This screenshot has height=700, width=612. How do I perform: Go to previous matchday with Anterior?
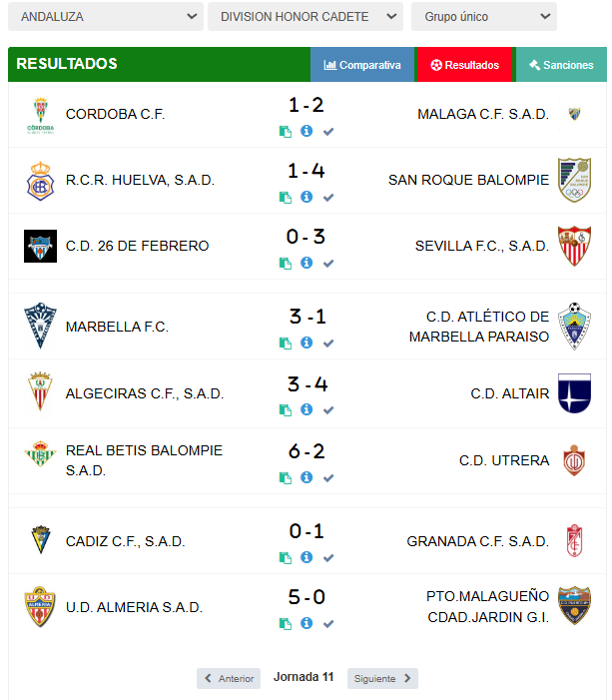[229, 678]
